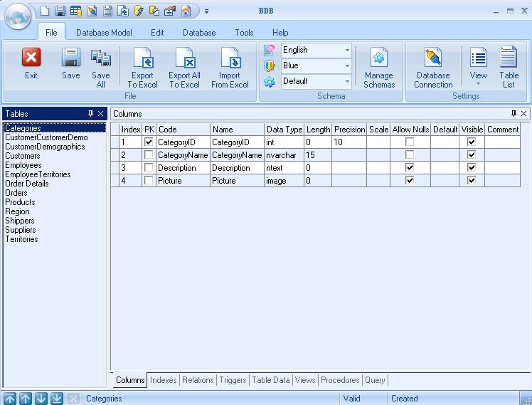This screenshot has width=532, height=405.
Task: Toggle Visible checkbox for CategoryID
Action: point(472,142)
